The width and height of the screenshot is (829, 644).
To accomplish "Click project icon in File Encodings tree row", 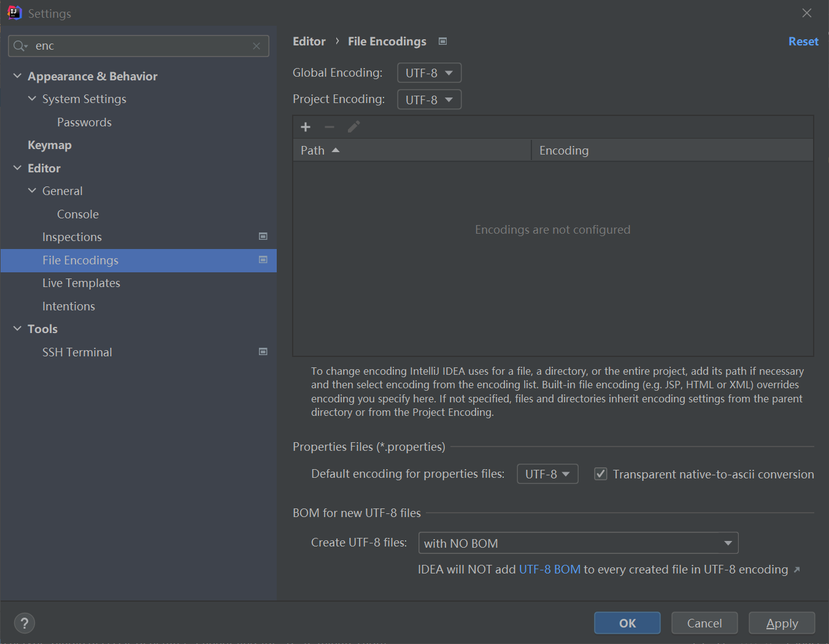I will [263, 259].
